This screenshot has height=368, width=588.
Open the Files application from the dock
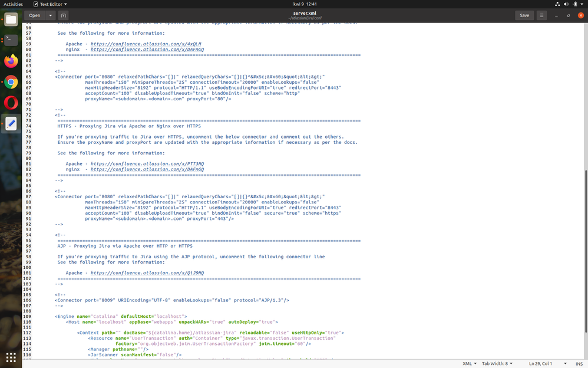(11, 19)
